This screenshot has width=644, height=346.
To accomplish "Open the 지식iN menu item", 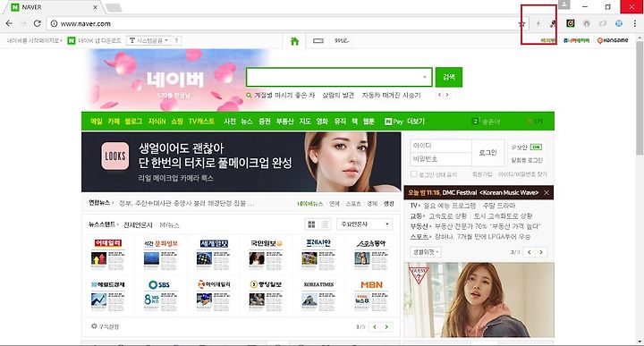I will point(157,122).
